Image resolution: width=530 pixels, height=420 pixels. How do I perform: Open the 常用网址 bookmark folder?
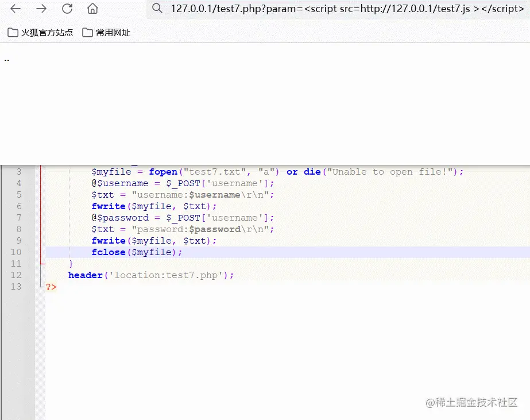[x=106, y=33]
